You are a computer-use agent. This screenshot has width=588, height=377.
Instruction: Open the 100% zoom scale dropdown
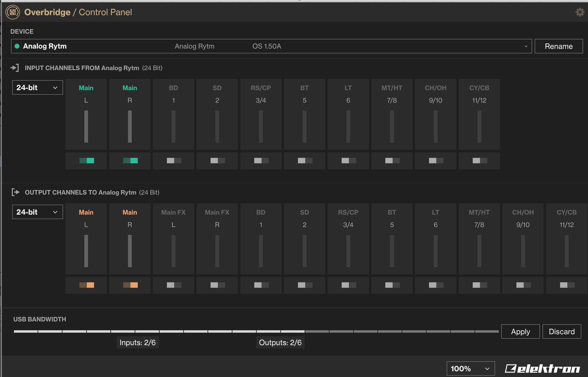(x=471, y=369)
